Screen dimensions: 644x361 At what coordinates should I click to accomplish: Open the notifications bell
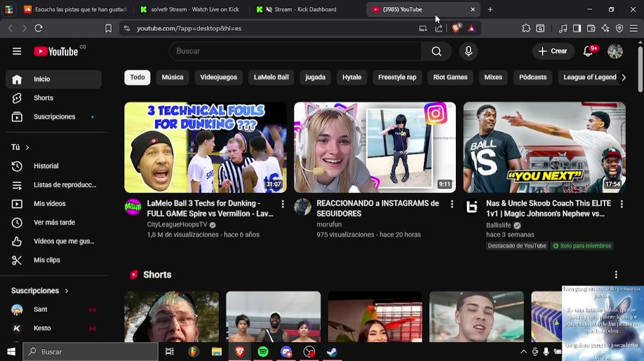[588, 51]
